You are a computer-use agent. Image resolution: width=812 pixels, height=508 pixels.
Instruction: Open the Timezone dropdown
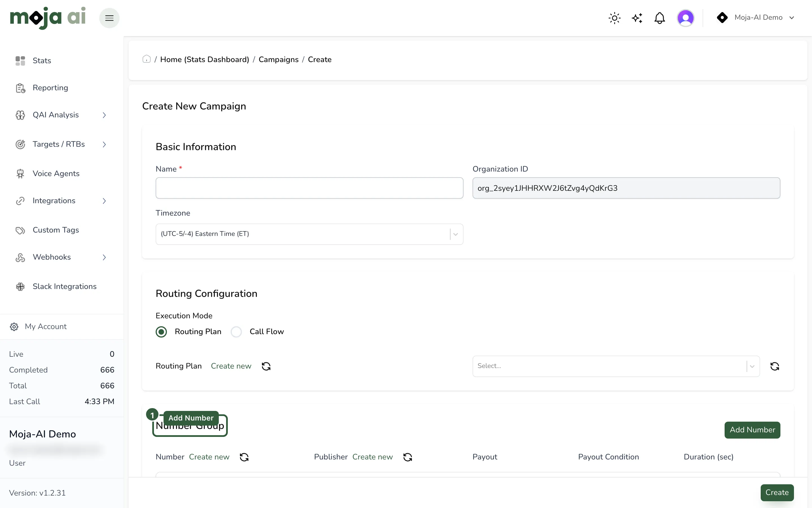[x=309, y=234]
